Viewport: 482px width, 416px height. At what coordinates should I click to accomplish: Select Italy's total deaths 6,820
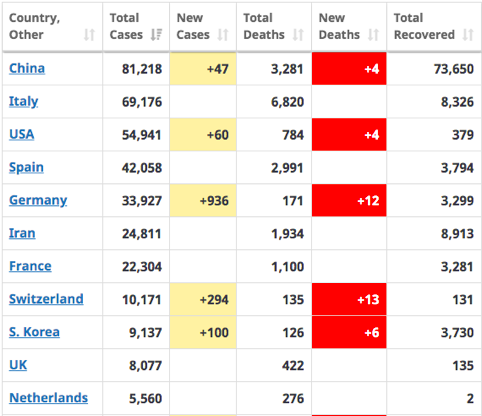(288, 102)
